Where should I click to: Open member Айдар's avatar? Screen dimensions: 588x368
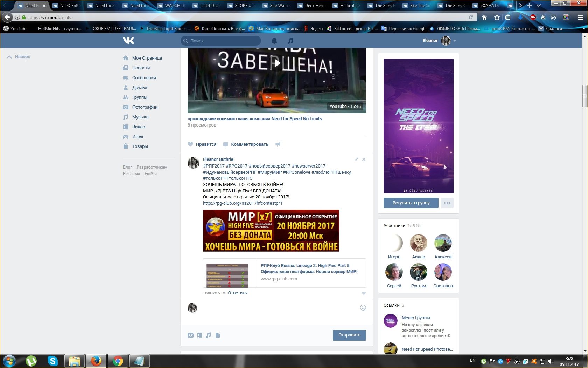[419, 243]
